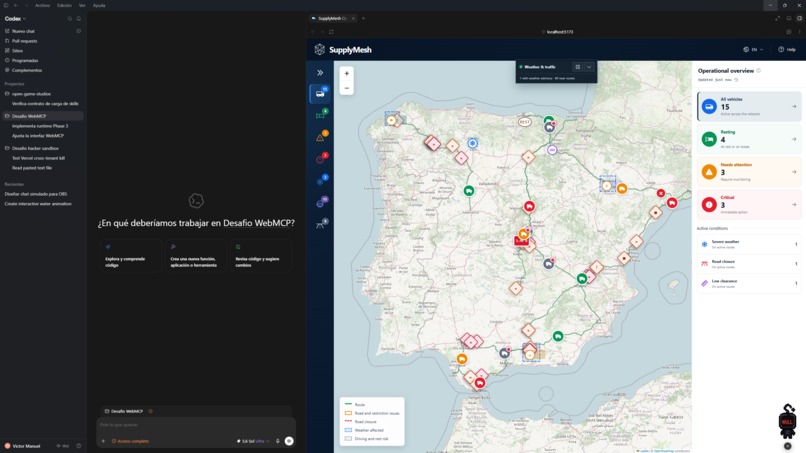Image resolution: width=806 pixels, height=453 pixels.
Task: Expand the SupplyMesh sidebar with double chevron
Action: [320, 73]
